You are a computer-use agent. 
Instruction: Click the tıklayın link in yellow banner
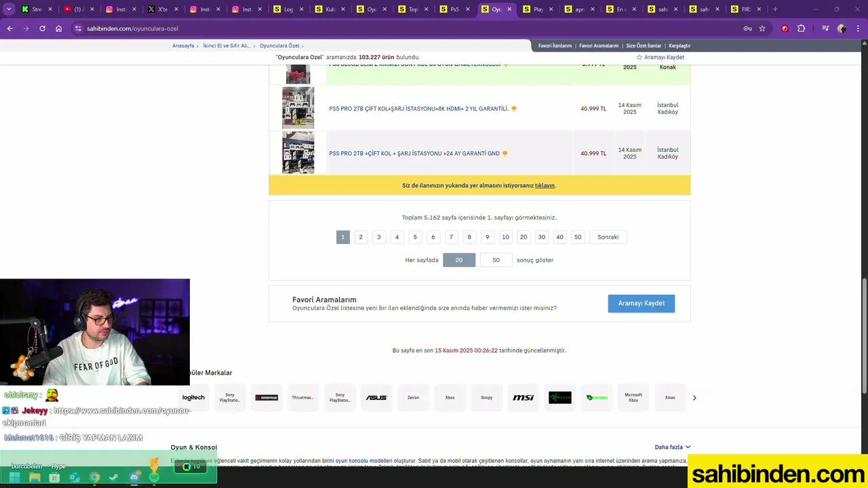545,186
